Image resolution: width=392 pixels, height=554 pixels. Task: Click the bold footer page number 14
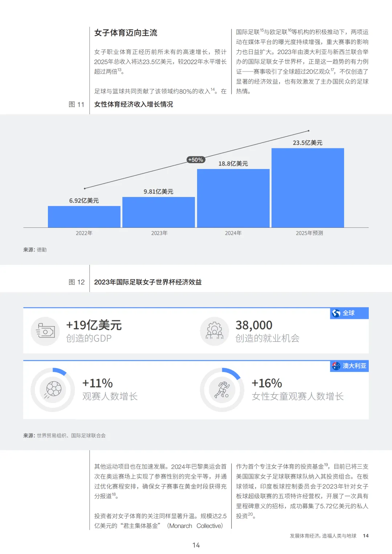point(366,536)
